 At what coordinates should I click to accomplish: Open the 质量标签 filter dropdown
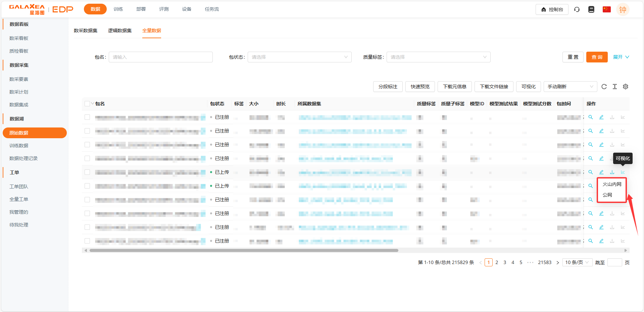[438, 57]
